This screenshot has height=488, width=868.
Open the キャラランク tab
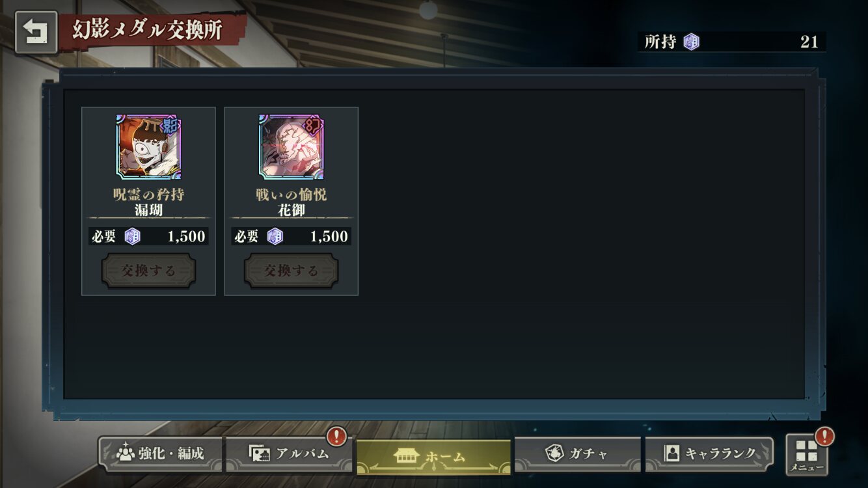click(x=709, y=454)
